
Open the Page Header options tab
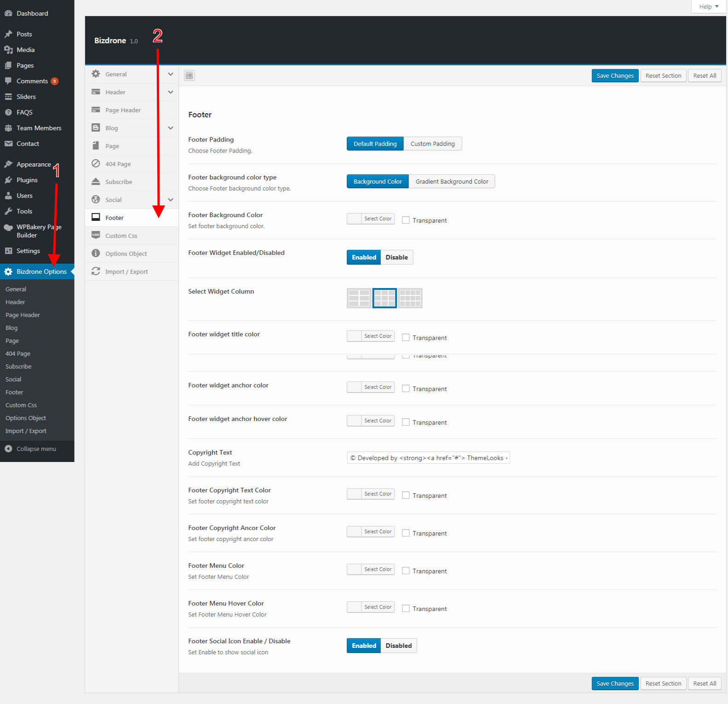tap(132, 110)
